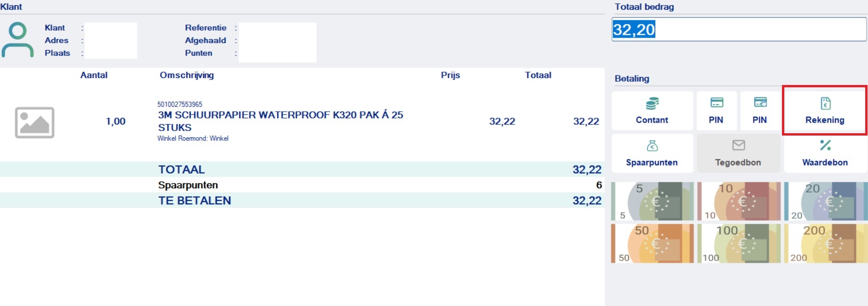This screenshot has height=306, width=868.
Task: Select the 10 euro banknote
Action: pos(739,201)
